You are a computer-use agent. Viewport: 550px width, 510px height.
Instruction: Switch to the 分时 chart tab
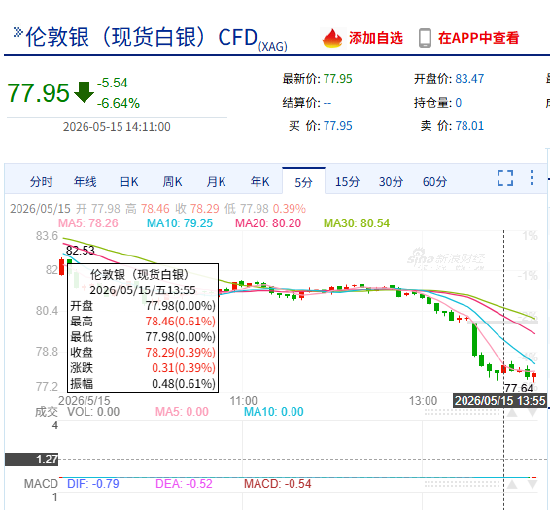click(41, 182)
